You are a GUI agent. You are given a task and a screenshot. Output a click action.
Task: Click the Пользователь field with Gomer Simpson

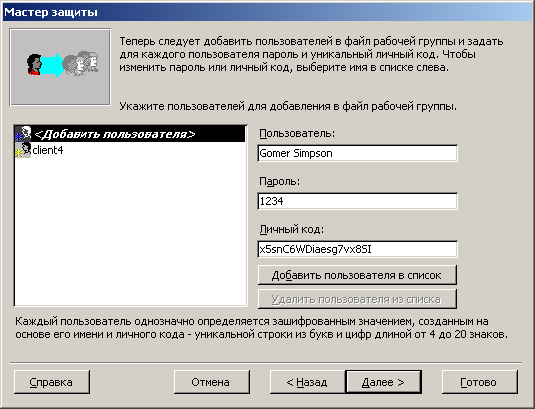tap(358, 153)
